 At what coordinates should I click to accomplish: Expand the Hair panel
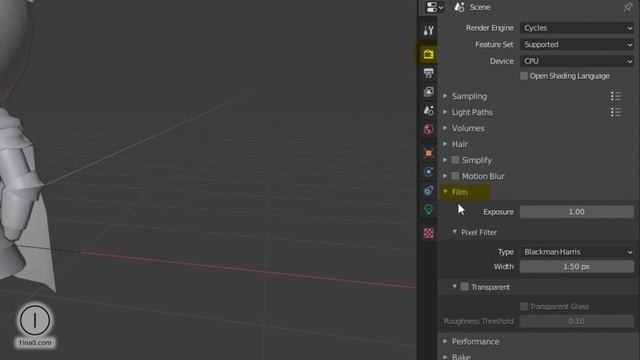[460, 144]
